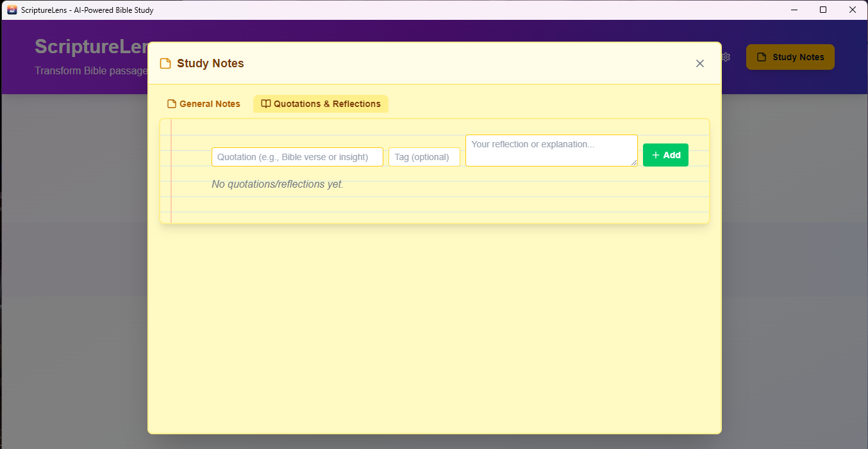
Task: Open settings via the gear icon
Action: pyautogui.click(x=726, y=57)
